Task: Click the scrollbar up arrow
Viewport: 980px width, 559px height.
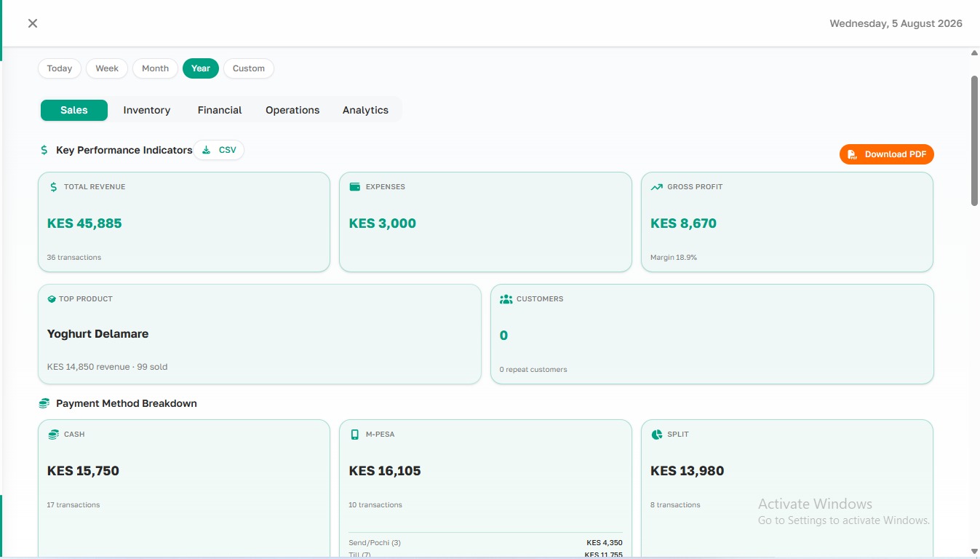Action: point(975,53)
